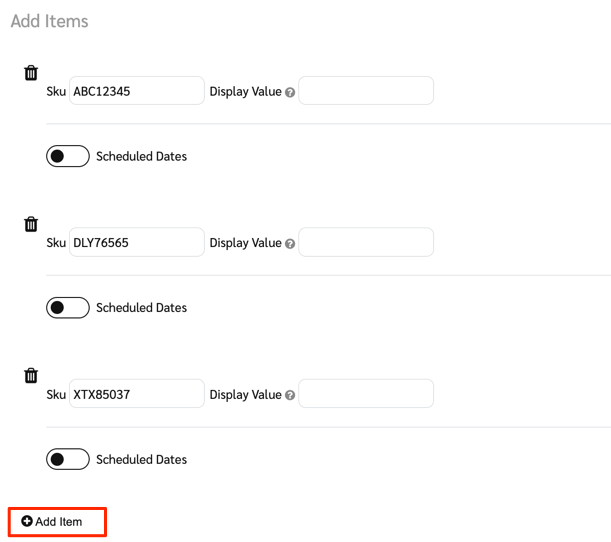This screenshot has height=542, width=611.
Task: Focus the Display Value field for DLY76565
Action: click(366, 243)
